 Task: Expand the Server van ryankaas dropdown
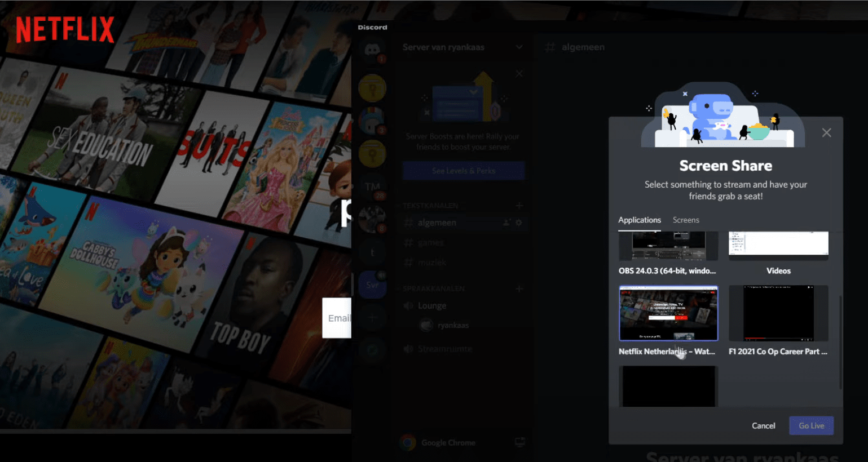(x=519, y=47)
